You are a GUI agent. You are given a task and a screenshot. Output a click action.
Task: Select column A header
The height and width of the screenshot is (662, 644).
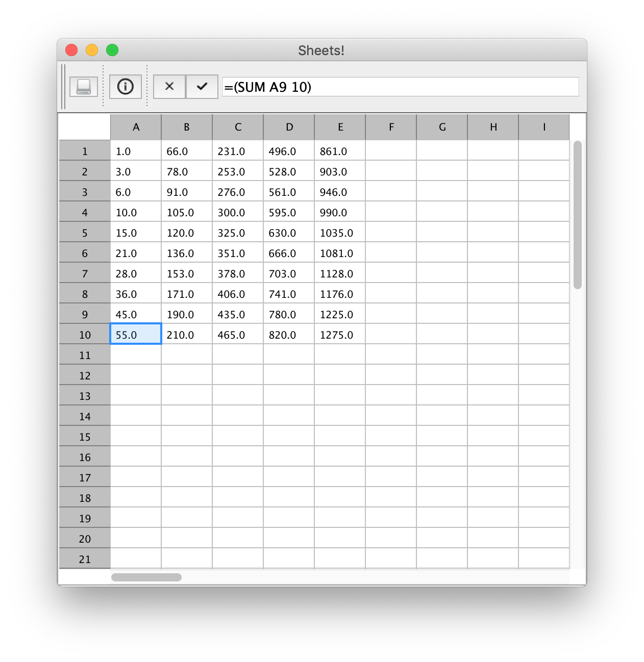pyautogui.click(x=136, y=127)
